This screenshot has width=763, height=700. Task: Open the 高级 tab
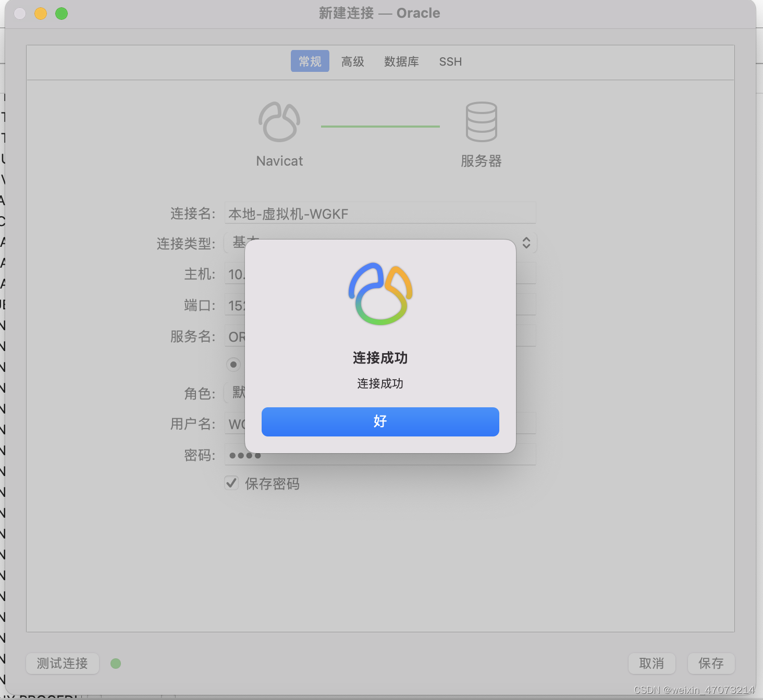coord(352,61)
